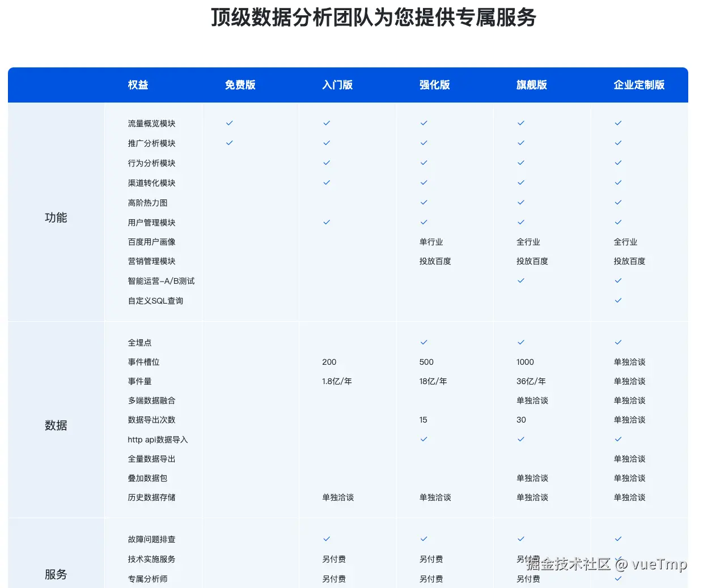
Task: Select 智能运营-A/B测试 checkmark under 旗舰版
Action: (521, 280)
